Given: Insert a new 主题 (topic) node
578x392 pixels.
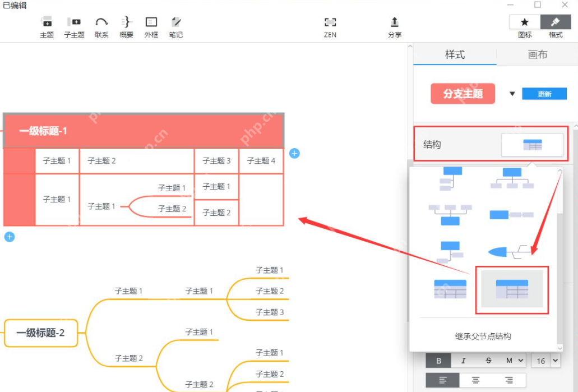Looking at the screenshot, I should 47,26.
